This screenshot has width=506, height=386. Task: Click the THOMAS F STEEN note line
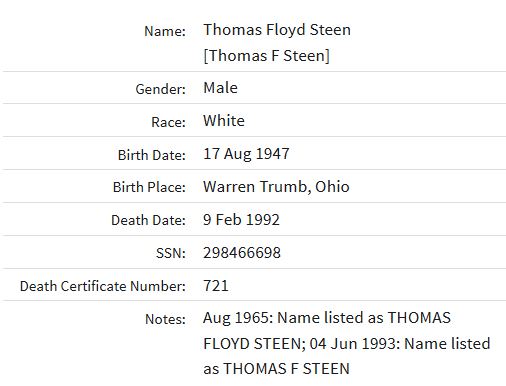point(276,369)
